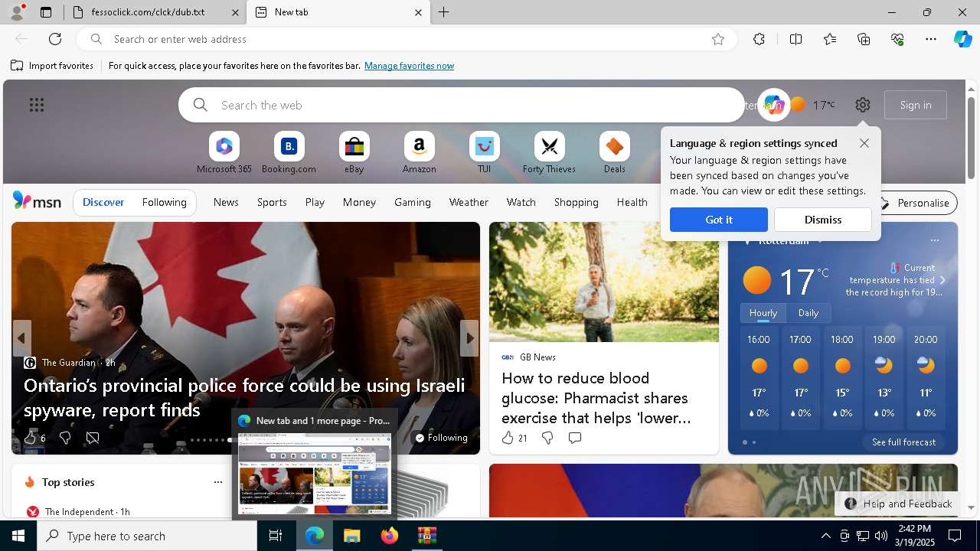Close the language settings synced popup

click(864, 143)
